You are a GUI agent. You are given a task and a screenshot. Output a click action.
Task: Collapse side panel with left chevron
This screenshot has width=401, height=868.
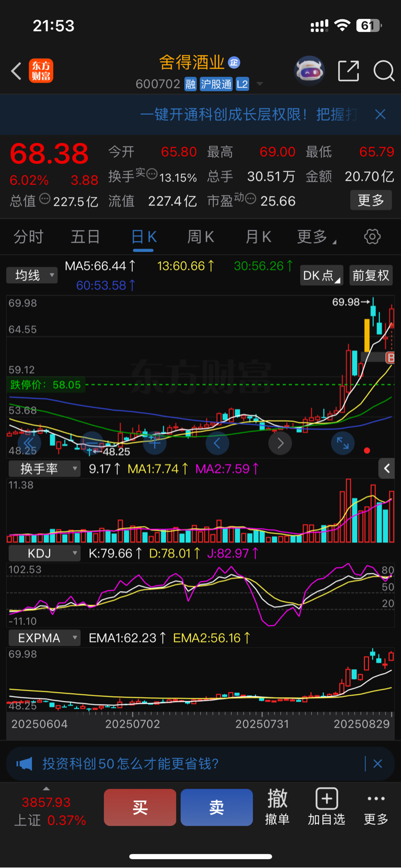tap(387, 469)
